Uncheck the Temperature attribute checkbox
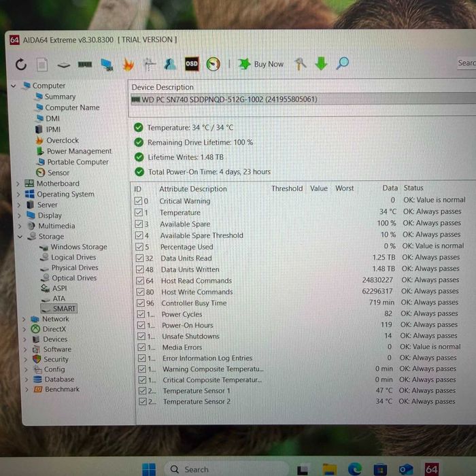Screen dimensions: 476x476 [139, 212]
